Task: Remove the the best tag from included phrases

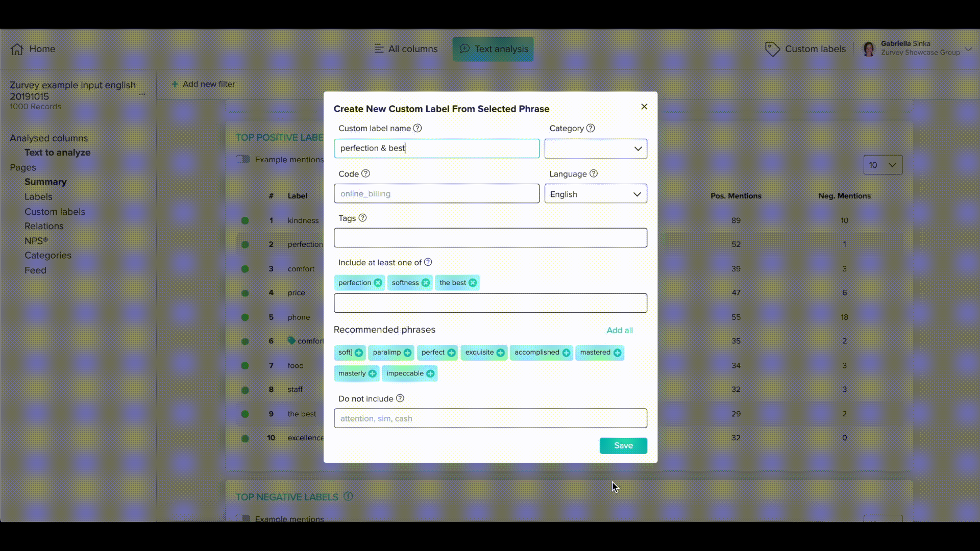Action: (x=473, y=282)
